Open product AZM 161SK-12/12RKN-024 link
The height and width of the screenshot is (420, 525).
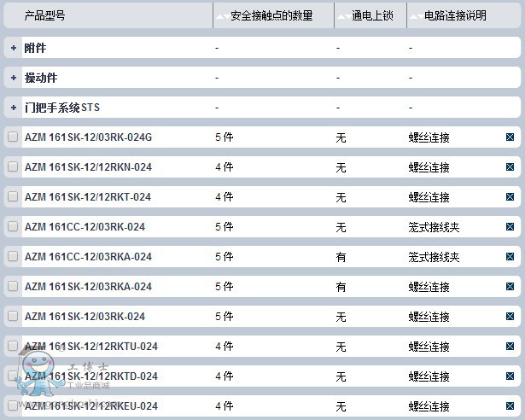tap(88, 167)
